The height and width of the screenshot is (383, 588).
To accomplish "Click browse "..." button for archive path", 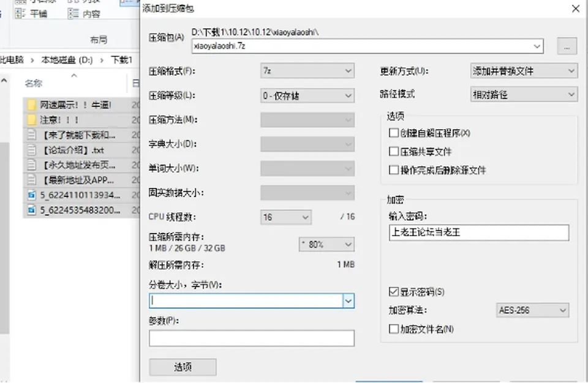I will tap(567, 46).
